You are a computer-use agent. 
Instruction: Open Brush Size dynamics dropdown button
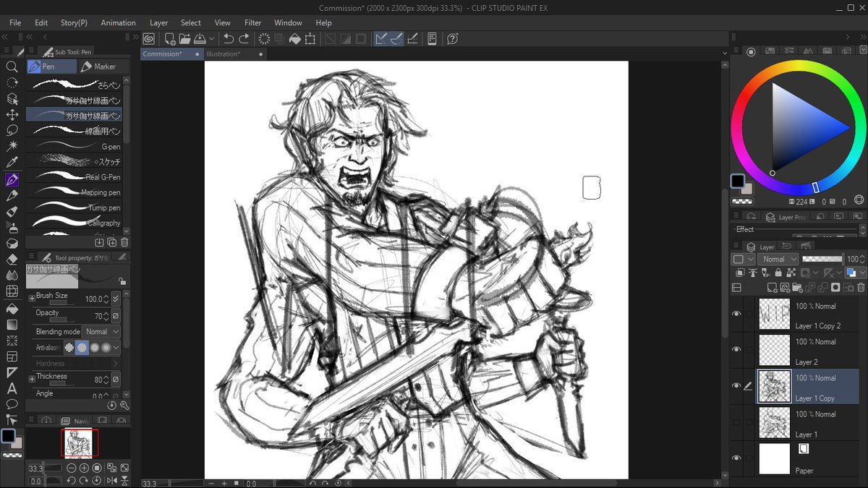116,299
